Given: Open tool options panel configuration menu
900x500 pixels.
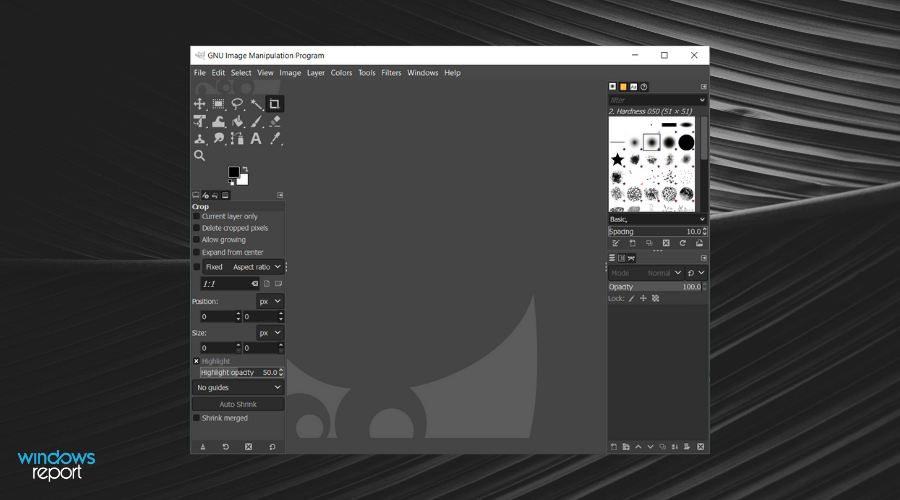Looking at the screenshot, I should point(280,195).
